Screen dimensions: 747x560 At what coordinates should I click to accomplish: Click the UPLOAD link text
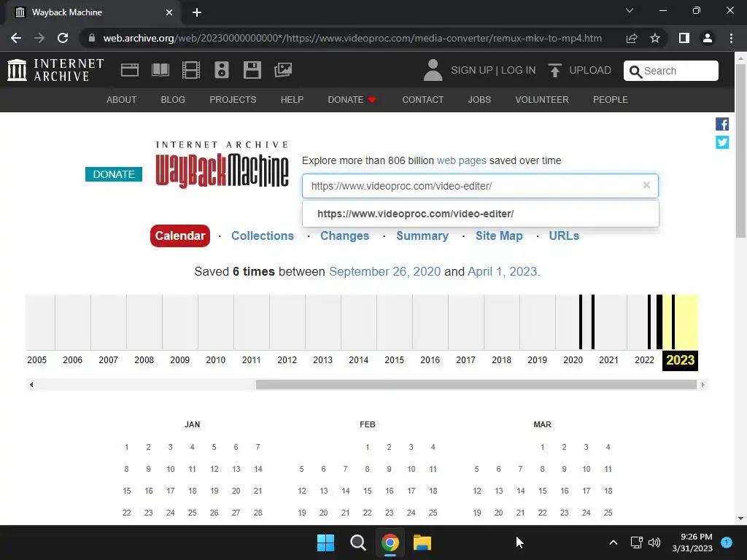pos(589,70)
